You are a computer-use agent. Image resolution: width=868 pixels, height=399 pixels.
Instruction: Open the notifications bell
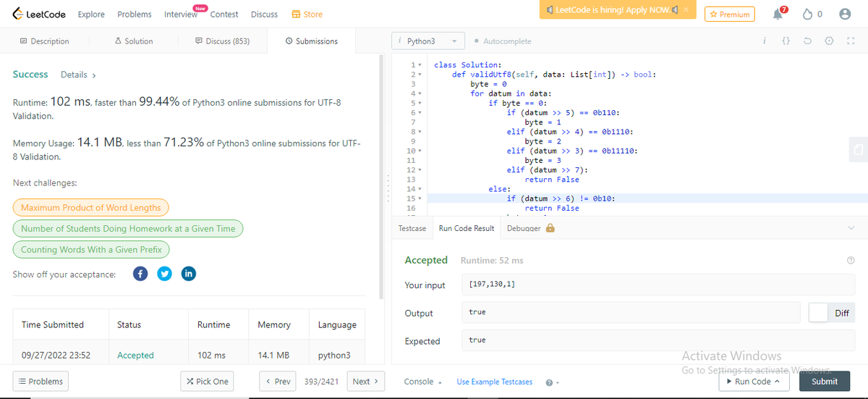pos(778,14)
